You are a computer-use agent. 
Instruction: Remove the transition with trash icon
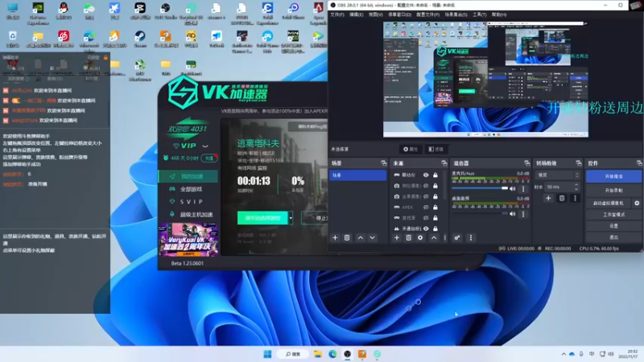[562, 198]
